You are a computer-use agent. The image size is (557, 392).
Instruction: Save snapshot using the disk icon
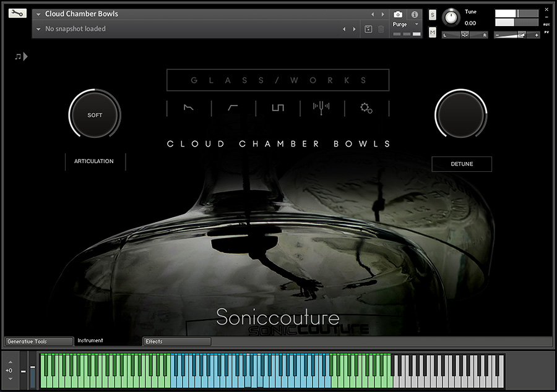[368, 29]
